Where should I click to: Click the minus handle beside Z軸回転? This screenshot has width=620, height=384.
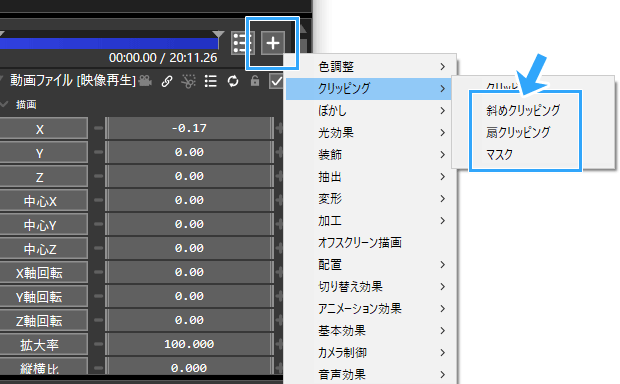pyautogui.click(x=98, y=320)
